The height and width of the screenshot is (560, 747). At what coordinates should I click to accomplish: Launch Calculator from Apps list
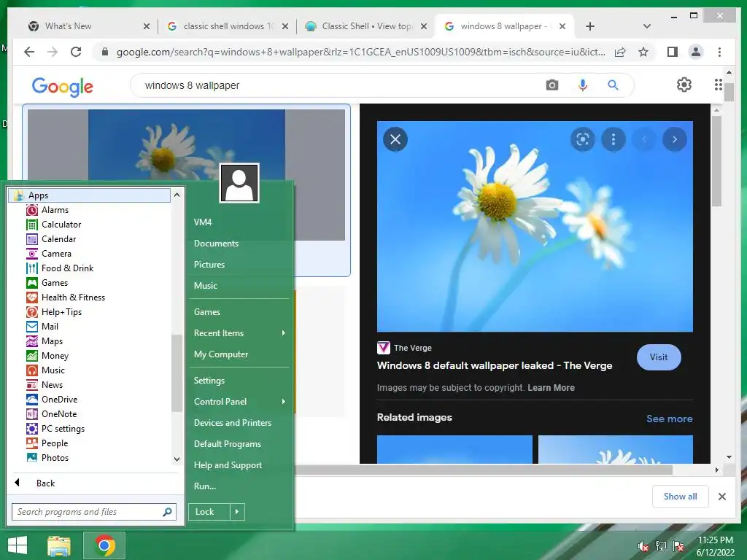[32, 225]
